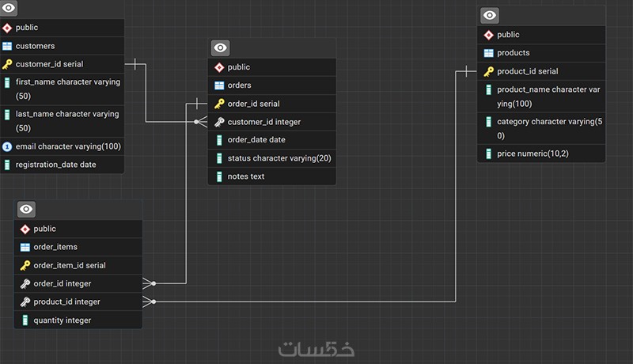Viewport: 633px width, 364px height.
Task: Click the public schema label of orders table
Action: coord(239,67)
